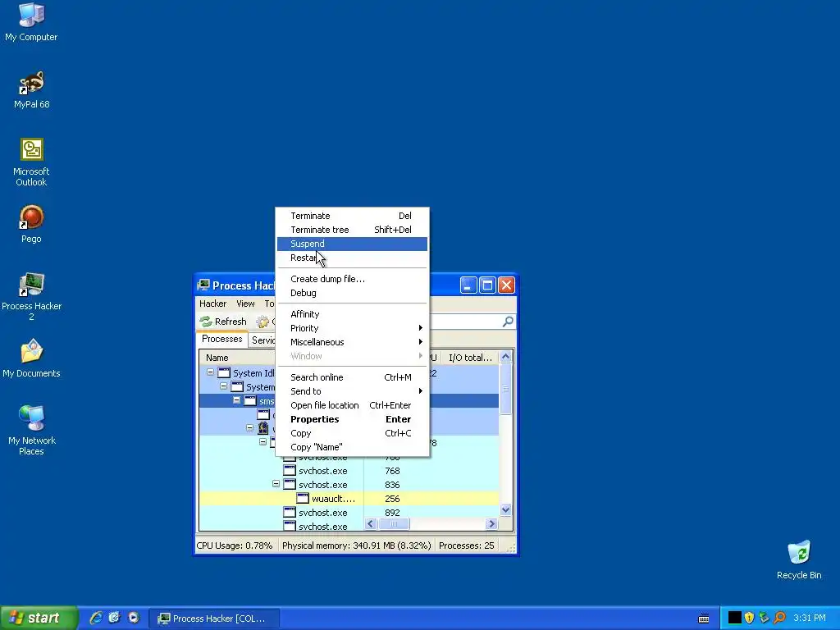840x630 pixels.
Task: Sort by the Name column header
Action: [x=237, y=358]
